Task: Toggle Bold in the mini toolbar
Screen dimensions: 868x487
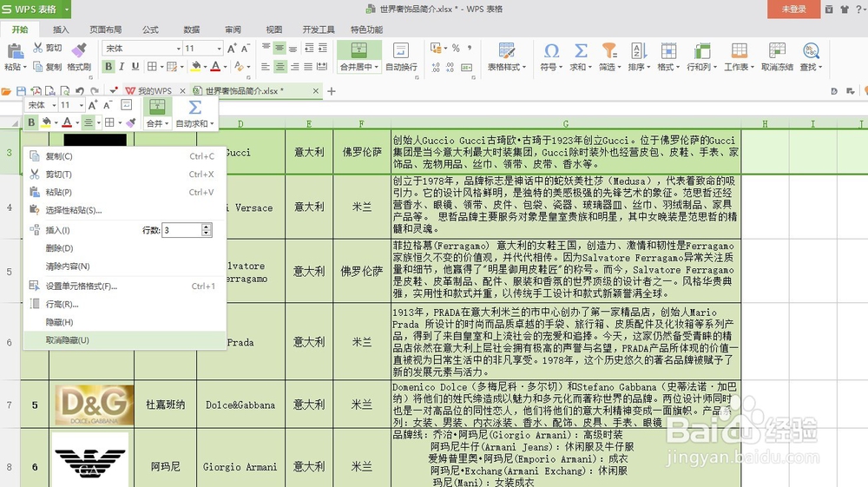Action: click(31, 122)
